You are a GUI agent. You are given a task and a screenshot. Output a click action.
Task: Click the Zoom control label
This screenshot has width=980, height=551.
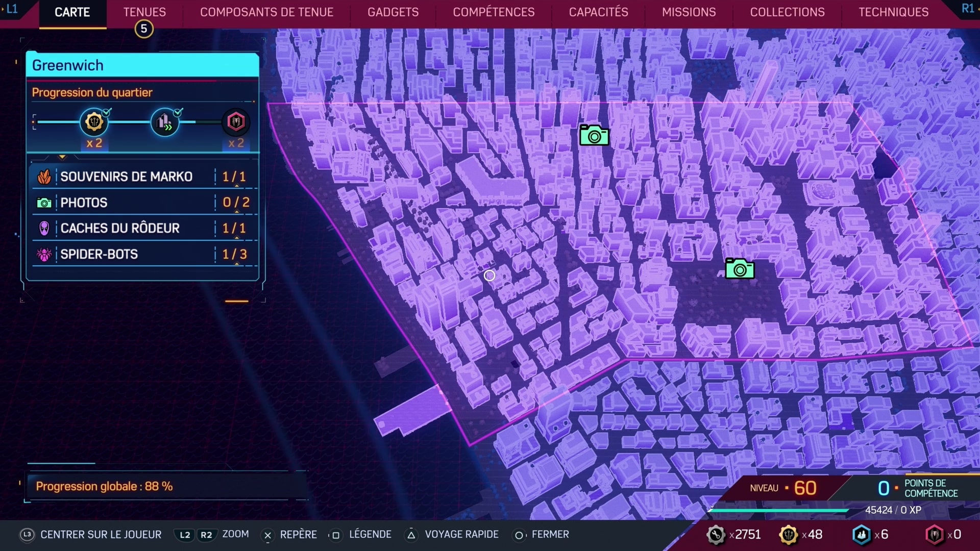pyautogui.click(x=236, y=534)
